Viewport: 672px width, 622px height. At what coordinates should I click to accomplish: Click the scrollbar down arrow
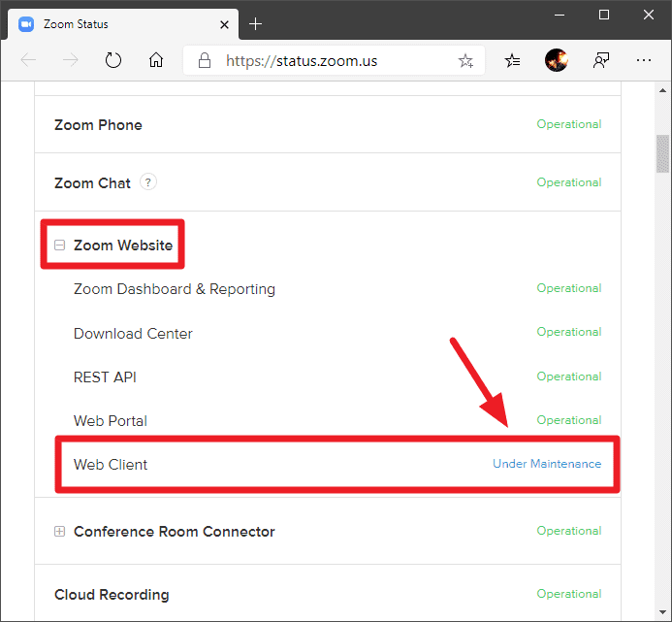pyautogui.click(x=662, y=612)
